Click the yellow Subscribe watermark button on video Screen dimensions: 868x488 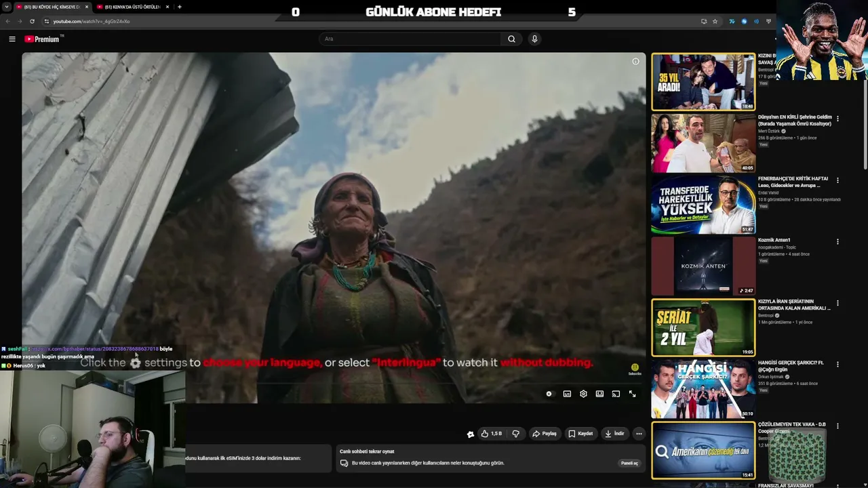pos(635,369)
